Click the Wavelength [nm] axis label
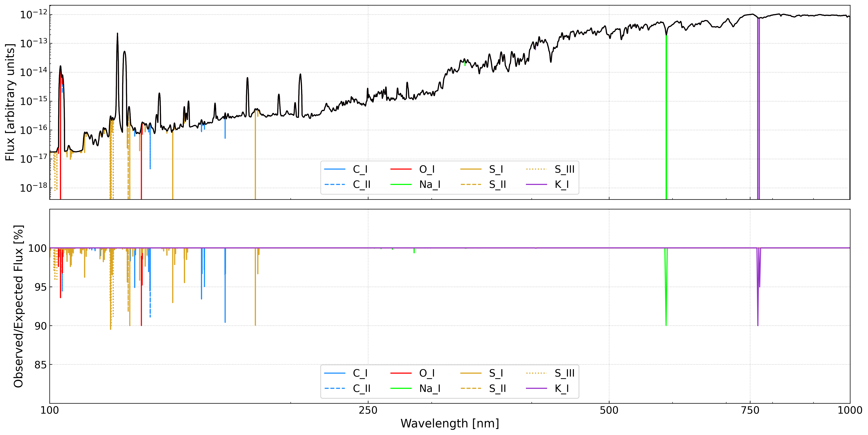868x435 pixels. [x=449, y=423]
